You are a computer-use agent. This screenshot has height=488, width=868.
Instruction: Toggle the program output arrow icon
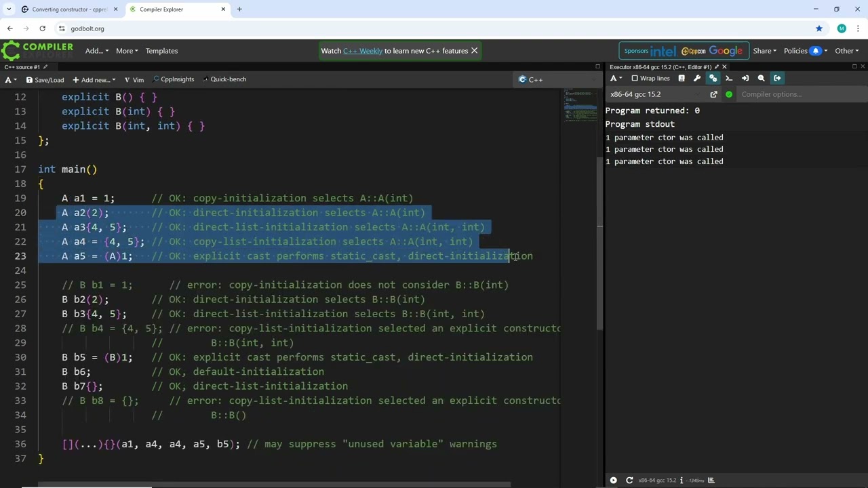click(x=777, y=79)
